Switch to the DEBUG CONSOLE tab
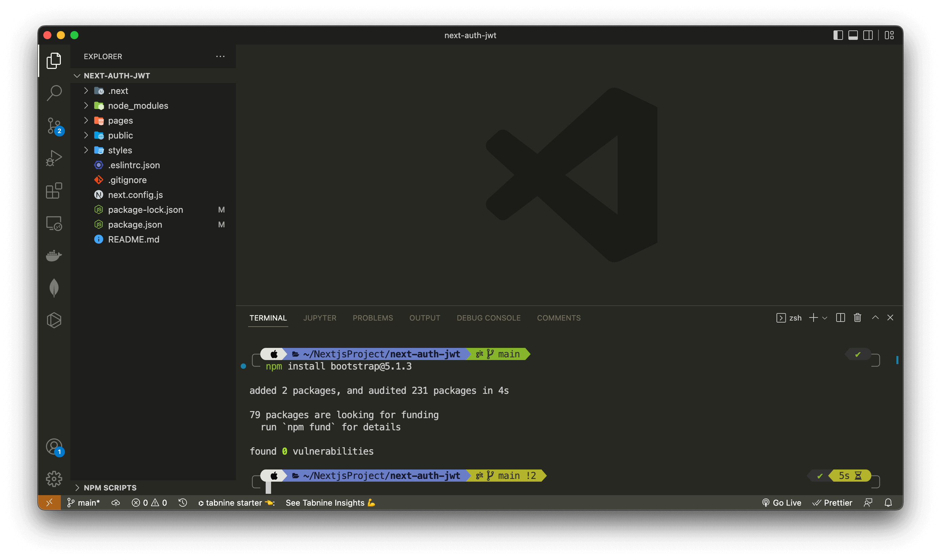 pos(488,318)
